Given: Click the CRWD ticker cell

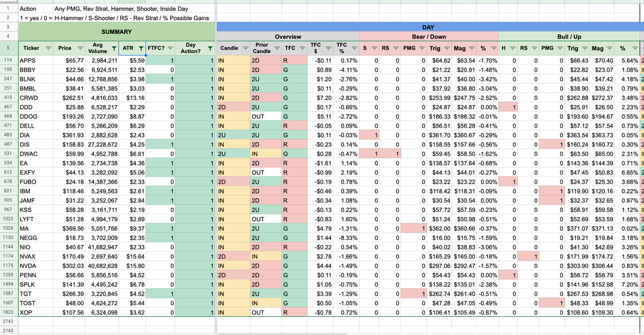Looking at the screenshot, I should 36,98.
